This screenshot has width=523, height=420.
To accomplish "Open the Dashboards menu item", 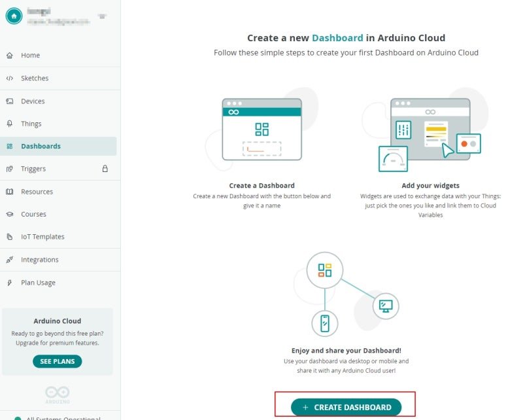I will [x=58, y=147].
